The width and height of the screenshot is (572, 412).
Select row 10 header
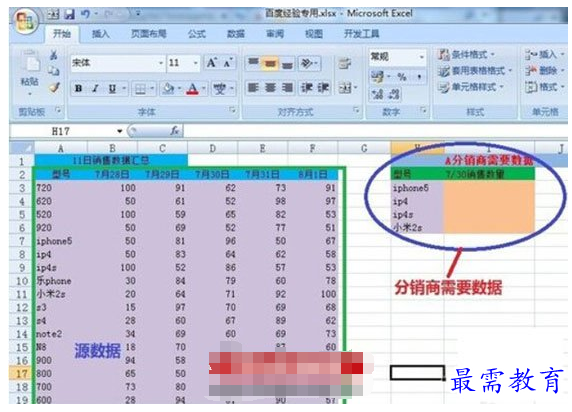coord(22,281)
